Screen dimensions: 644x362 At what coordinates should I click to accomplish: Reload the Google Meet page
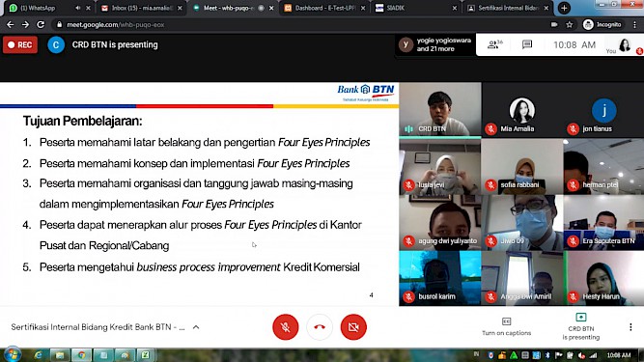[41, 25]
